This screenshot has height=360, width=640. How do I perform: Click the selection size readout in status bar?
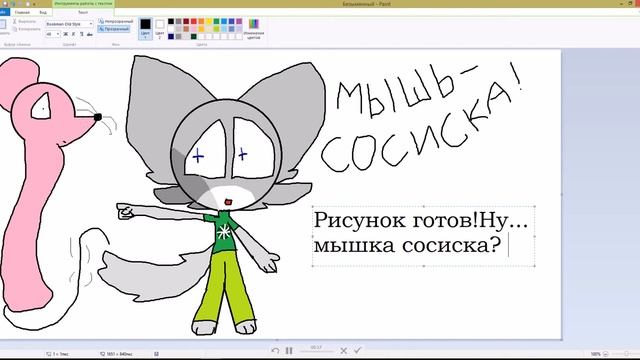57,354
